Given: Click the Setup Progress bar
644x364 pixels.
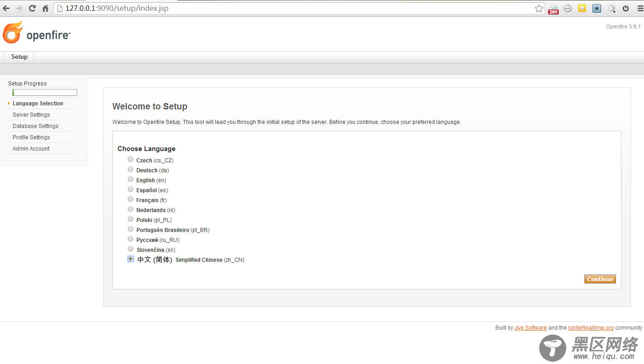Looking at the screenshot, I should (x=45, y=93).
